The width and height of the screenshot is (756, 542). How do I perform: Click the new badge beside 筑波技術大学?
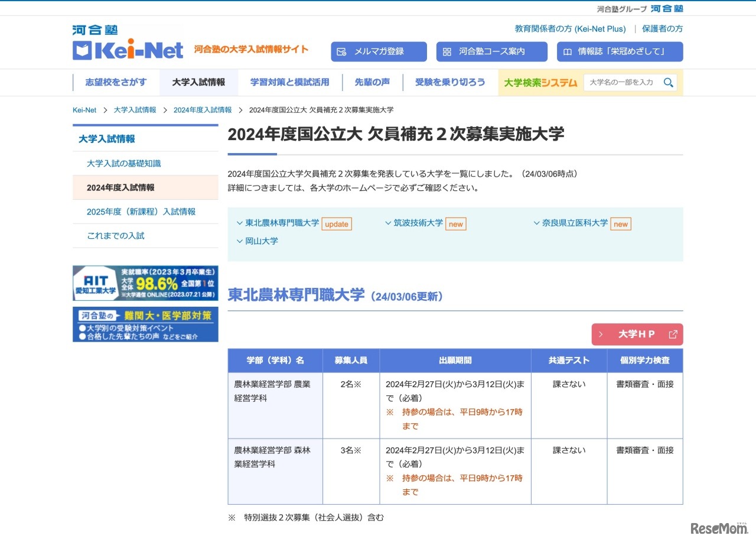[x=455, y=224]
